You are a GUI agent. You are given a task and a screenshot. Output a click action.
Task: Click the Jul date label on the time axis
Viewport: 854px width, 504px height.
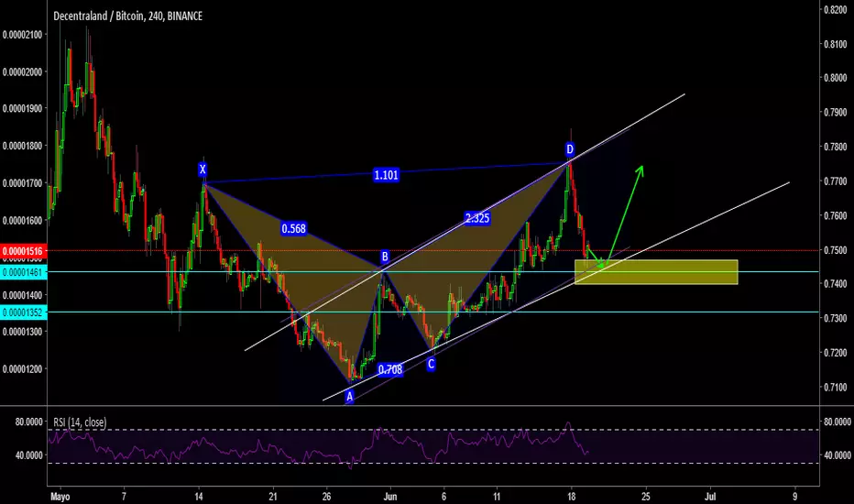pos(710,497)
